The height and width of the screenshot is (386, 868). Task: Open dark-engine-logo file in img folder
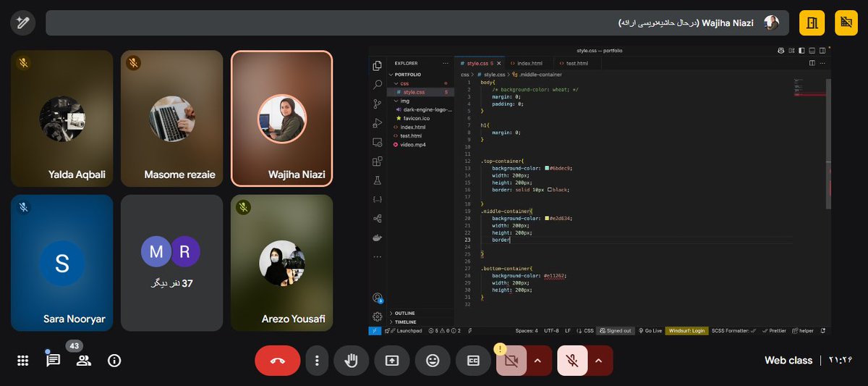tap(421, 109)
